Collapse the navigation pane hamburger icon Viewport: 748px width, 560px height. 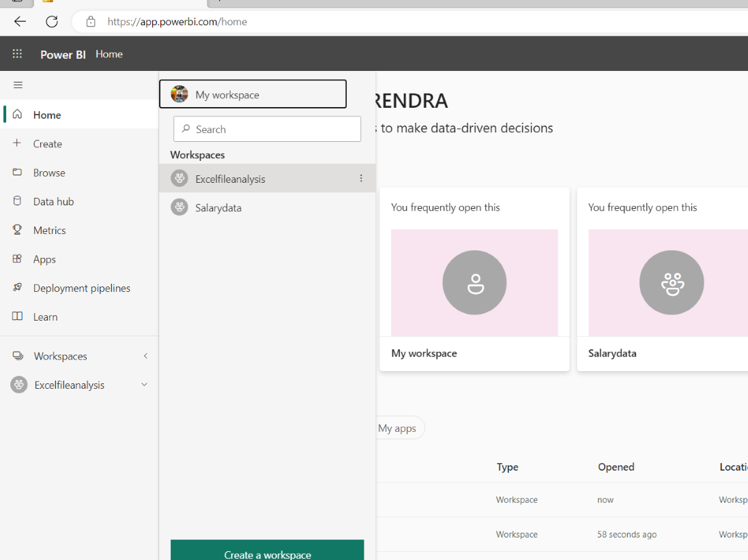pos(18,85)
